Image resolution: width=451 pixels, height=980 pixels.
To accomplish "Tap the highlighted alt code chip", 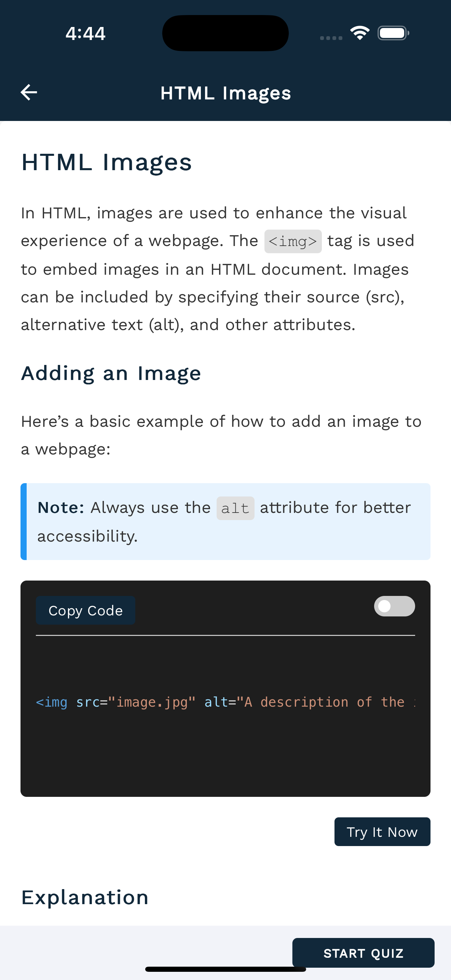I will (x=235, y=508).
